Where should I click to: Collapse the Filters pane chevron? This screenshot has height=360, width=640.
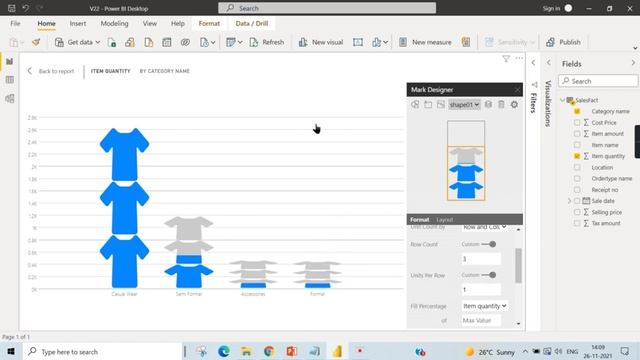pos(533,63)
